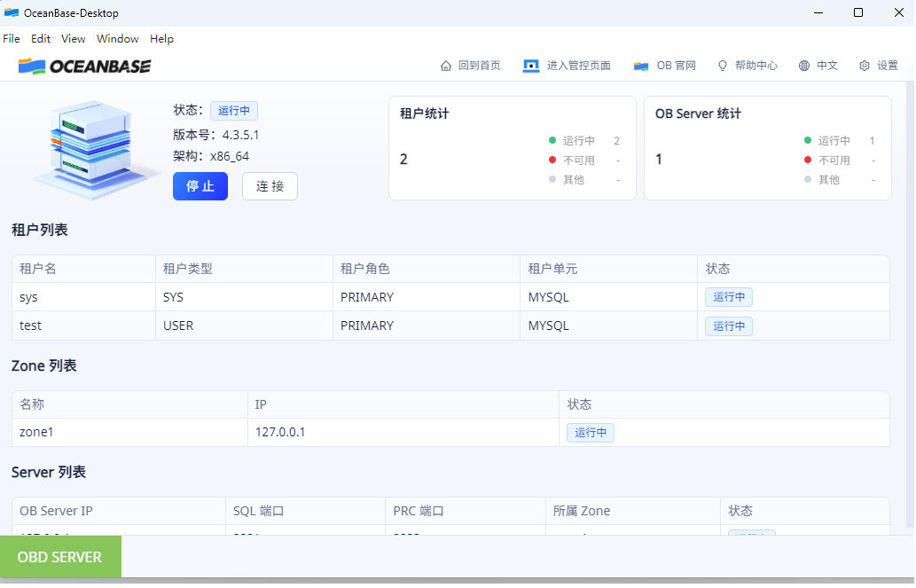The width and height of the screenshot is (916, 588).
Task: Click the home icon beside 回到首页
Action: tap(446, 66)
